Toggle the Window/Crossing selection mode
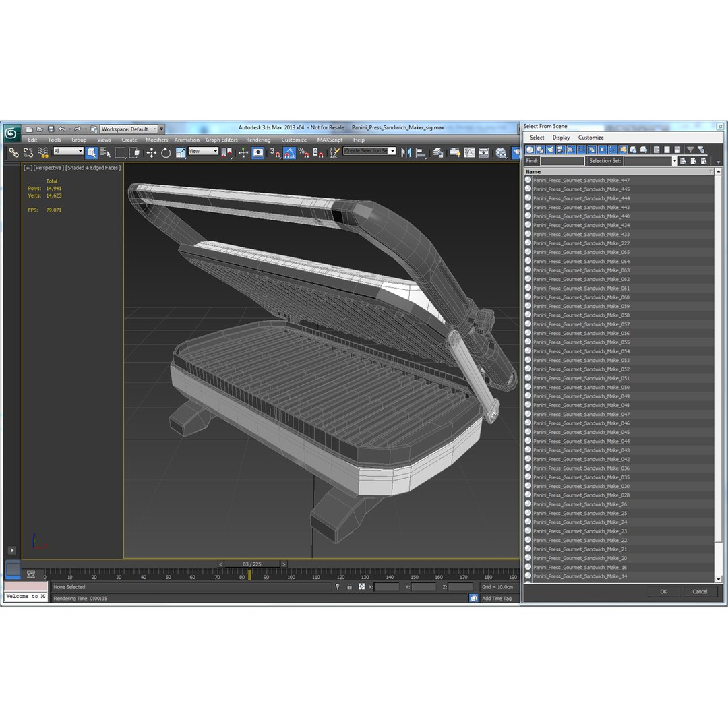 [134, 152]
